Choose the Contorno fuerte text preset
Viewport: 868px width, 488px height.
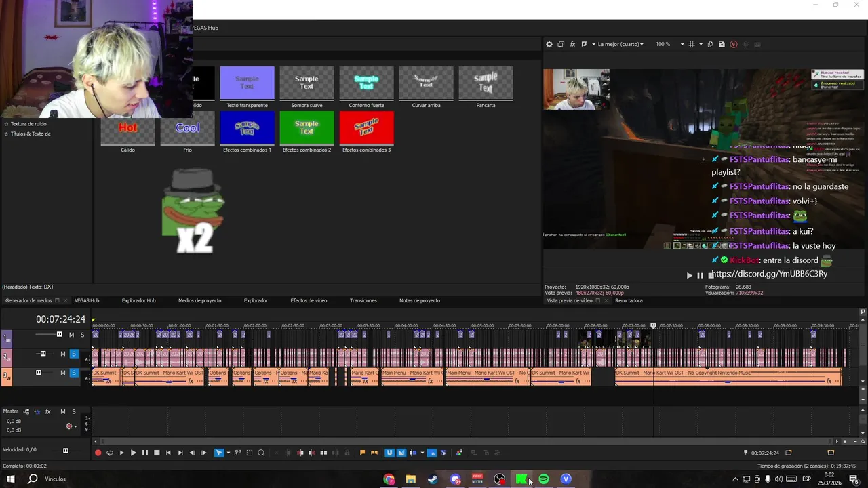coord(366,83)
